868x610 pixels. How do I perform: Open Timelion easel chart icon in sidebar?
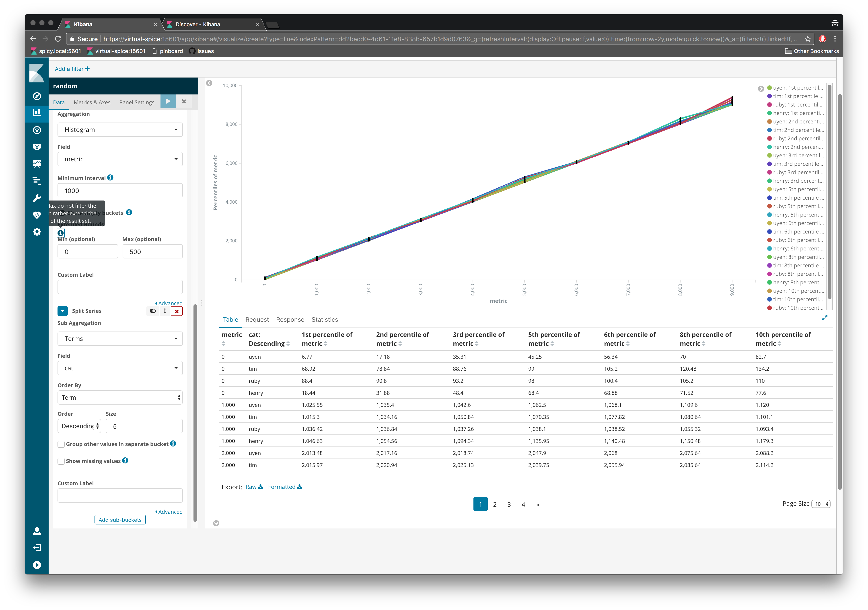[37, 164]
